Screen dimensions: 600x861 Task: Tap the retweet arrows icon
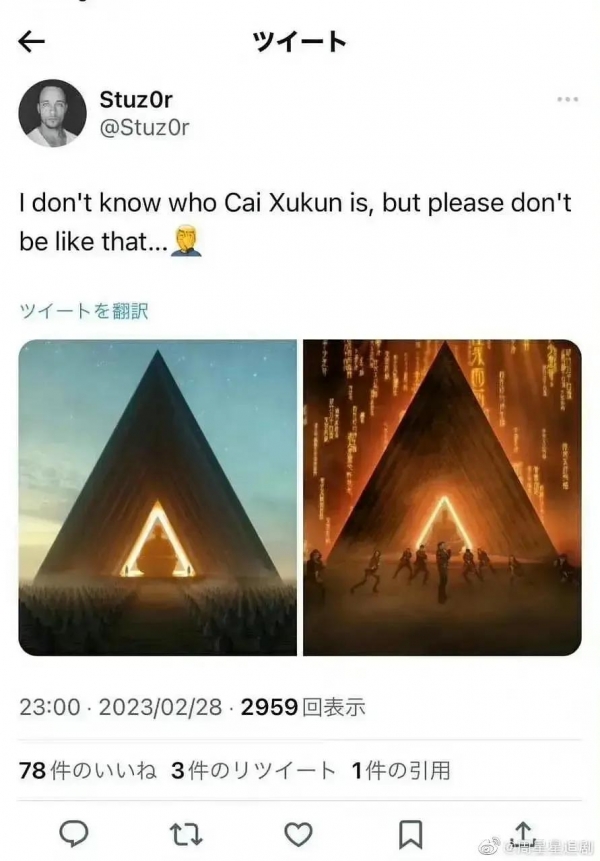pyautogui.click(x=186, y=835)
